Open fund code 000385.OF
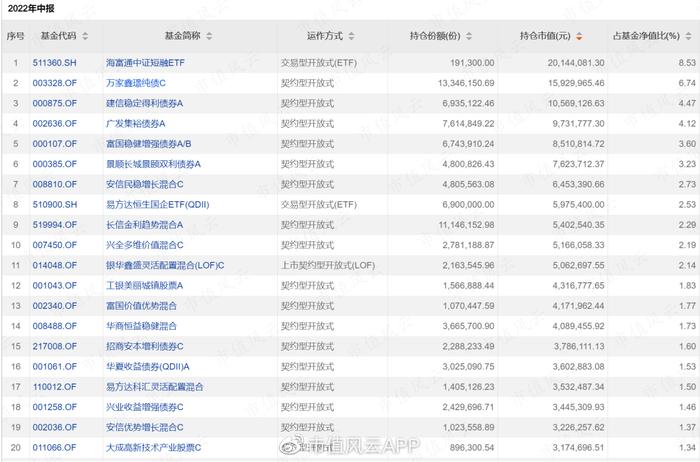The height and width of the screenshot is (462, 700). (x=54, y=164)
